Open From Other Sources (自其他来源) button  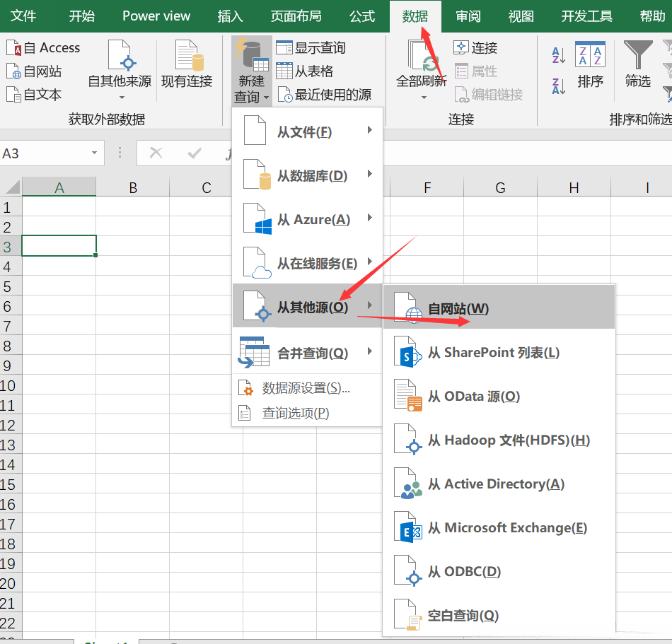click(x=120, y=71)
